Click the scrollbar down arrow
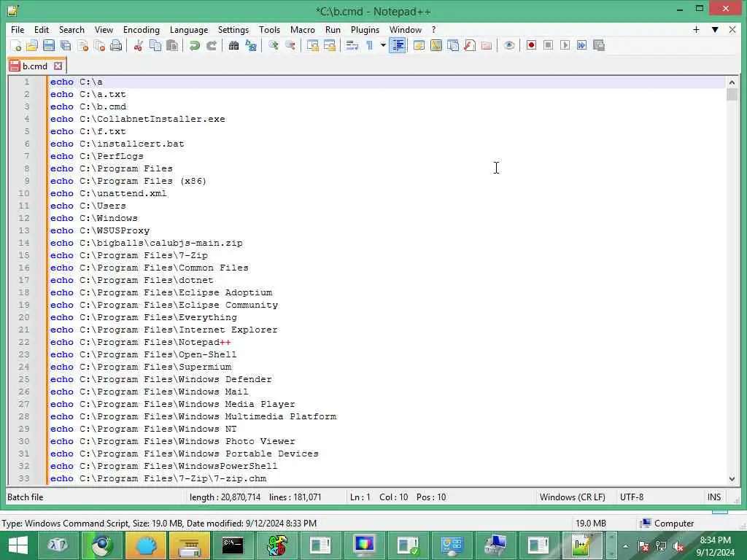 tap(732, 478)
